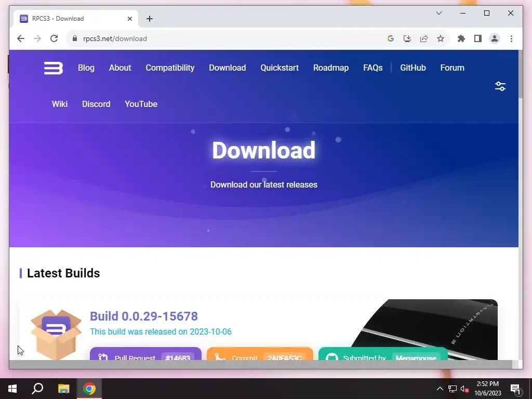This screenshot has width=532, height=399.
Task: Click the share page icon
Action: [424, 38]
